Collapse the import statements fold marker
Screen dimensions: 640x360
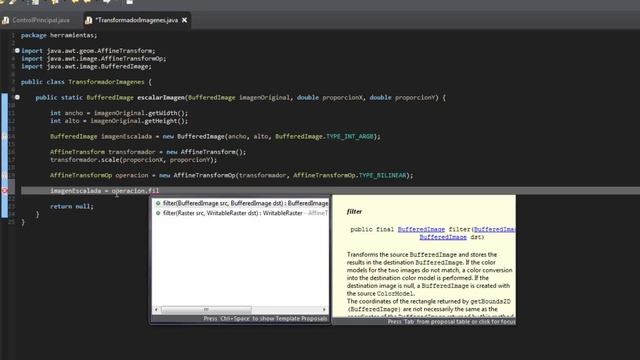[x=17, y=51]
